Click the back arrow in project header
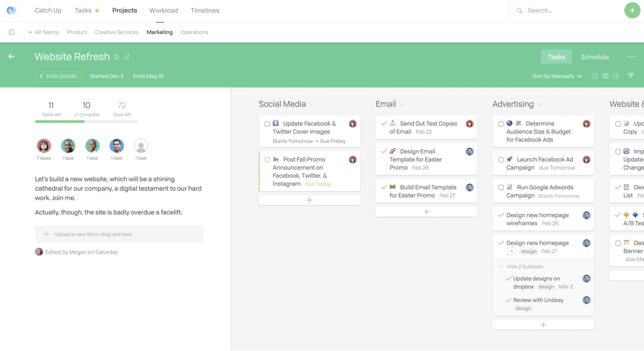The width and height of the screenshot is (644, 351). click(x=11, y=57)
